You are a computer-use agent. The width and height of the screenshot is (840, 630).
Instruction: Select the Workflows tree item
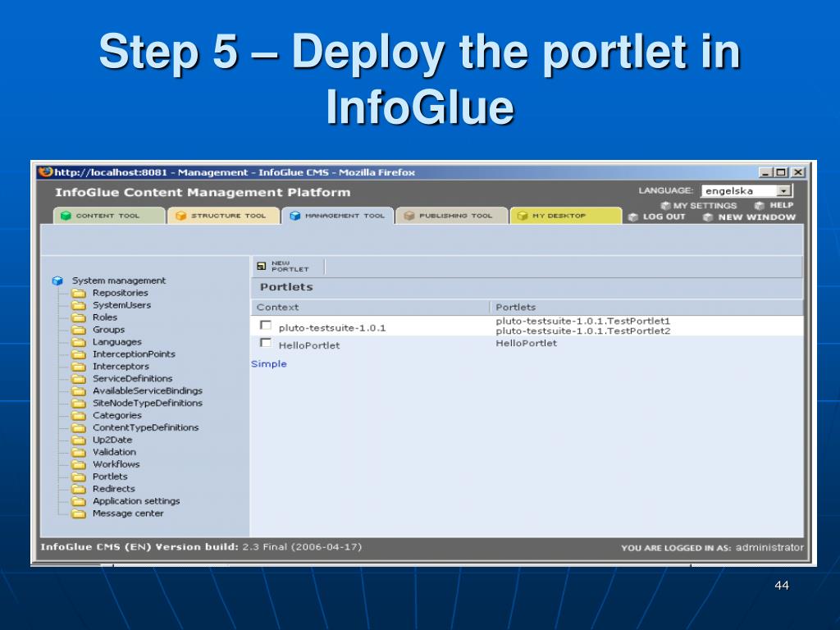pyautogui.click(x=116, y=464)
